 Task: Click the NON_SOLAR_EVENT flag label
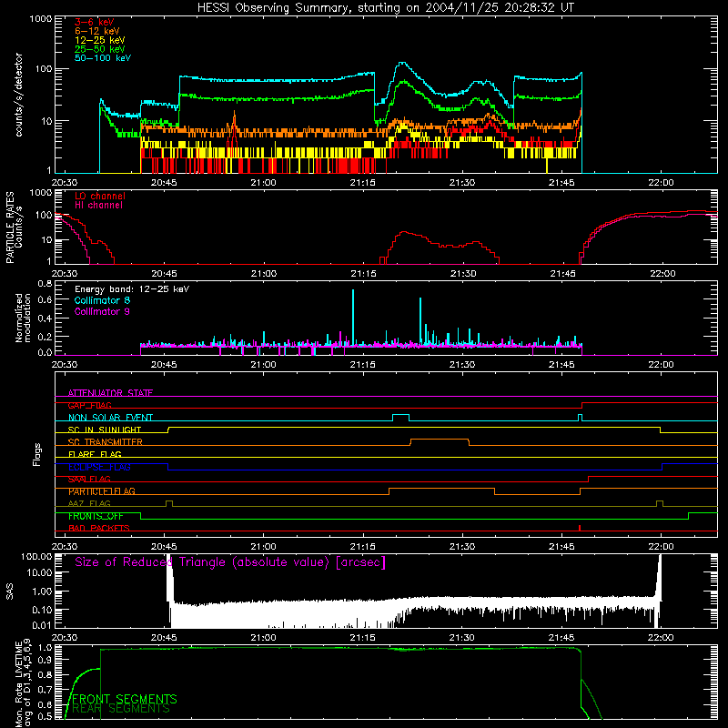[110, 418]
